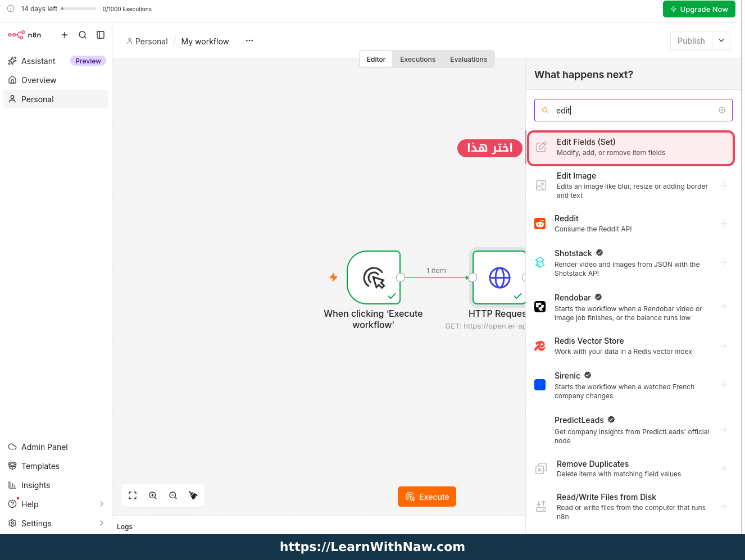Viewport: 745px width, 560px height.
Task: Switch to the Executions tab
Action: (x=417, y=59)
